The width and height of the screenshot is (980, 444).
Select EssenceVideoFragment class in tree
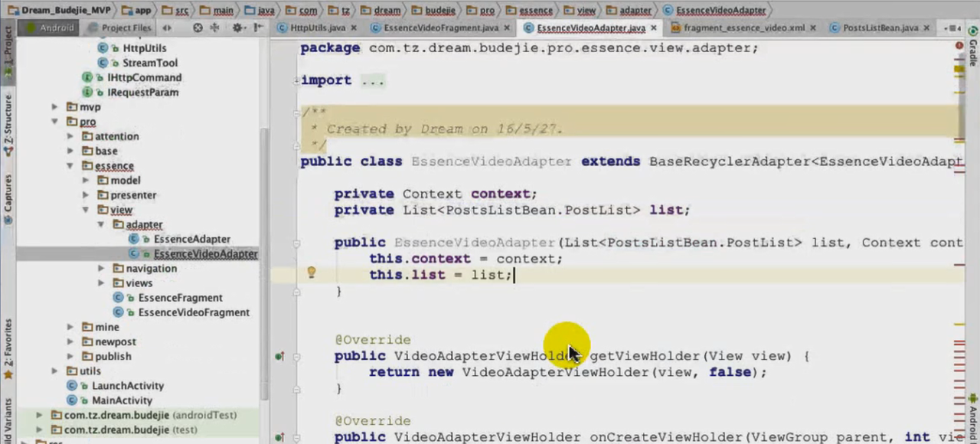[194, 312]
